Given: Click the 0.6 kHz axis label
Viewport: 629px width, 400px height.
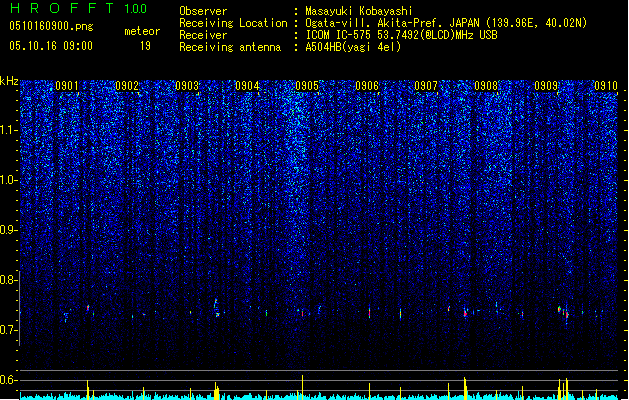Looking at the screenshot, I should click(x=9, y=380).
